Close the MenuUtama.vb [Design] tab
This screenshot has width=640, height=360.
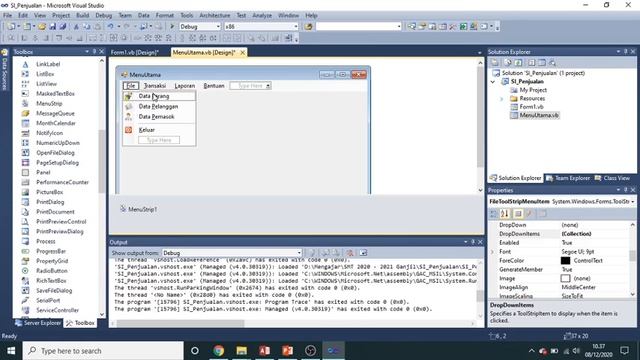tap(242, 52)
